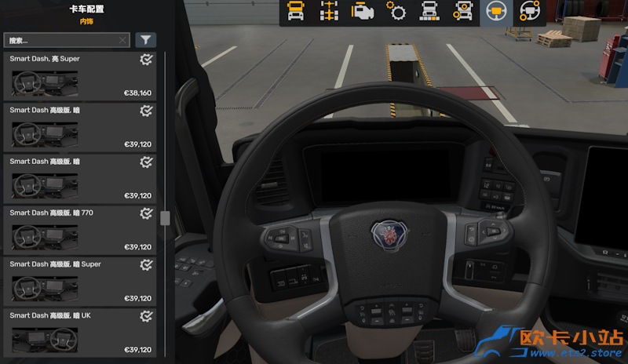Open the truck front bumper parts category
Viewport: 628px width, 364px height.
pos(429,12)
